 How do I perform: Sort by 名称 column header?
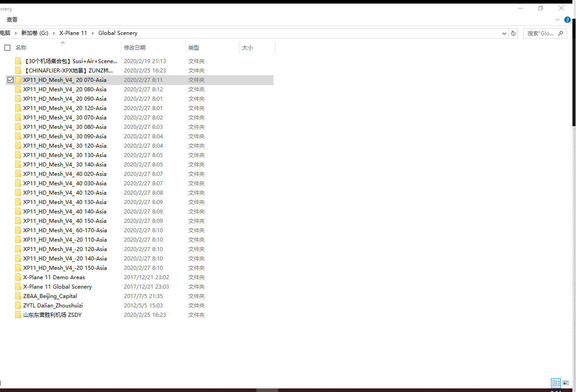tap(21, 47)
